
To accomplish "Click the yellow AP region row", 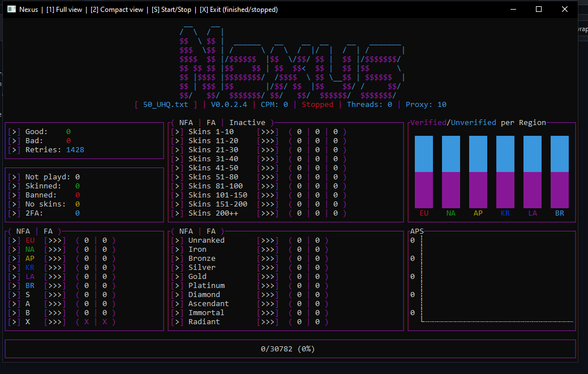I will pyautogui.click(x=62, y=258).
